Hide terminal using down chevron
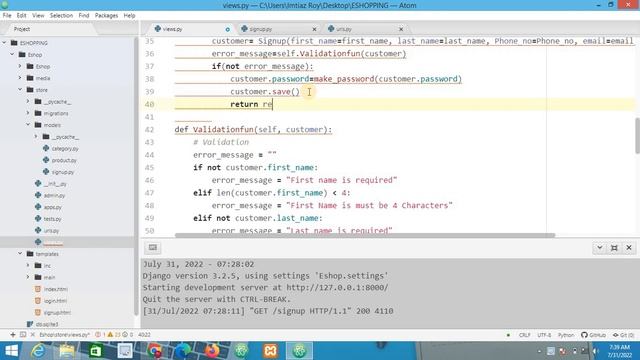 pyautogui.click(x=599, y=248)
